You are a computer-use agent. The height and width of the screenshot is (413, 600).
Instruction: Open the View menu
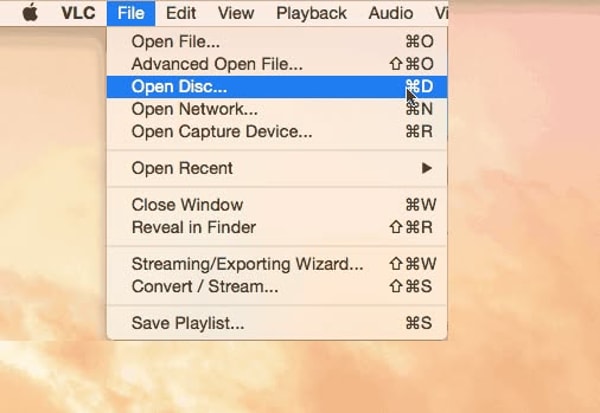(x=236, y=13)
